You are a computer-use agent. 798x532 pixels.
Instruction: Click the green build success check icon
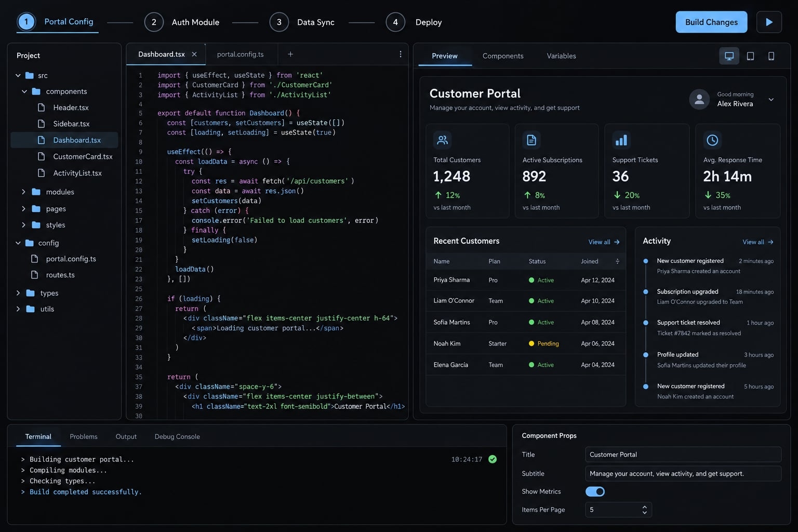(493, 459)
